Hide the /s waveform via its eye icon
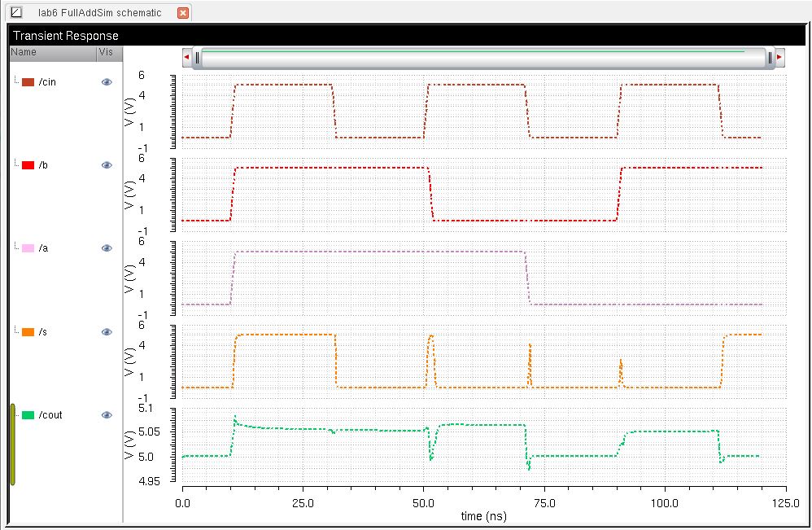Image resolution: width=812 pixels, height=530 pixels. 107,332
